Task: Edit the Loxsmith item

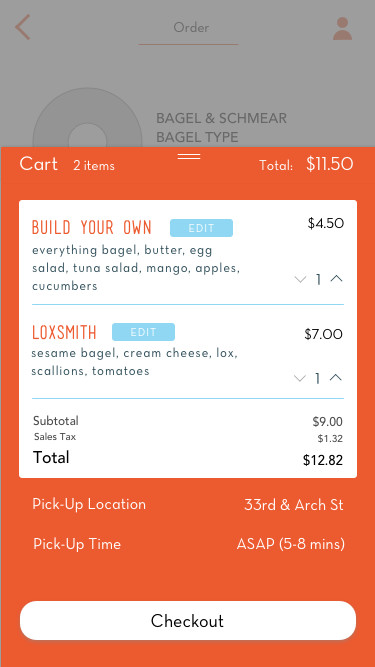Action: [143, 332]
